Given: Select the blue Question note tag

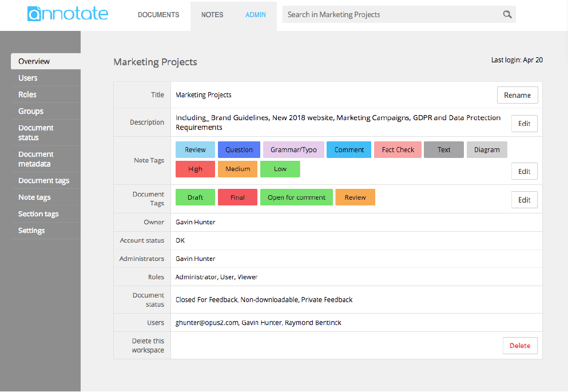Looking at the screenshot, I should [x=239, y=149].
